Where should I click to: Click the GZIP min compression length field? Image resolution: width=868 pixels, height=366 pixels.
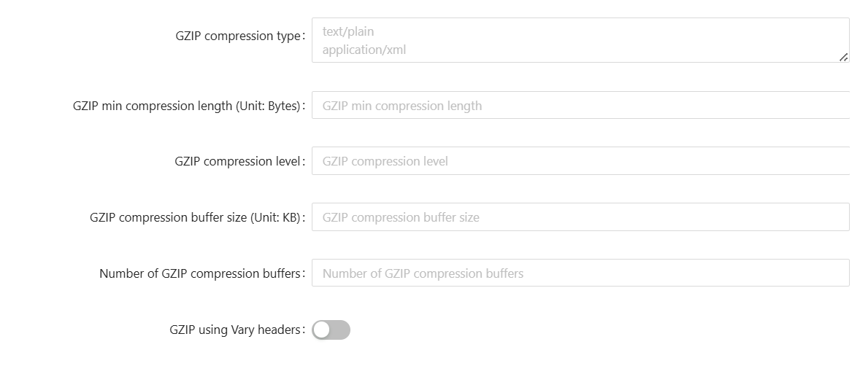580,106
